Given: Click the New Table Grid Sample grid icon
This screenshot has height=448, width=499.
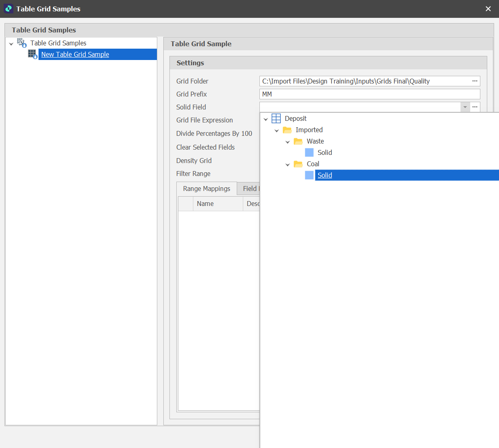Looking at the screenshot, I should tap(32, 54).
